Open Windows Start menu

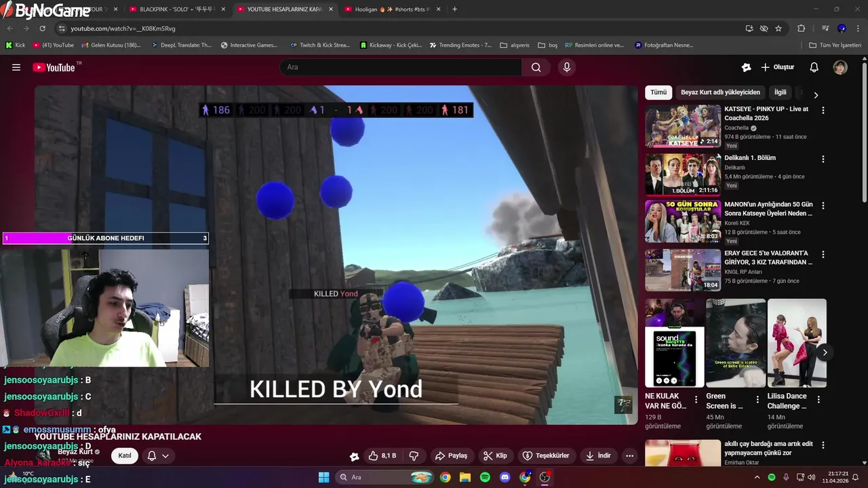coord(323,477)
